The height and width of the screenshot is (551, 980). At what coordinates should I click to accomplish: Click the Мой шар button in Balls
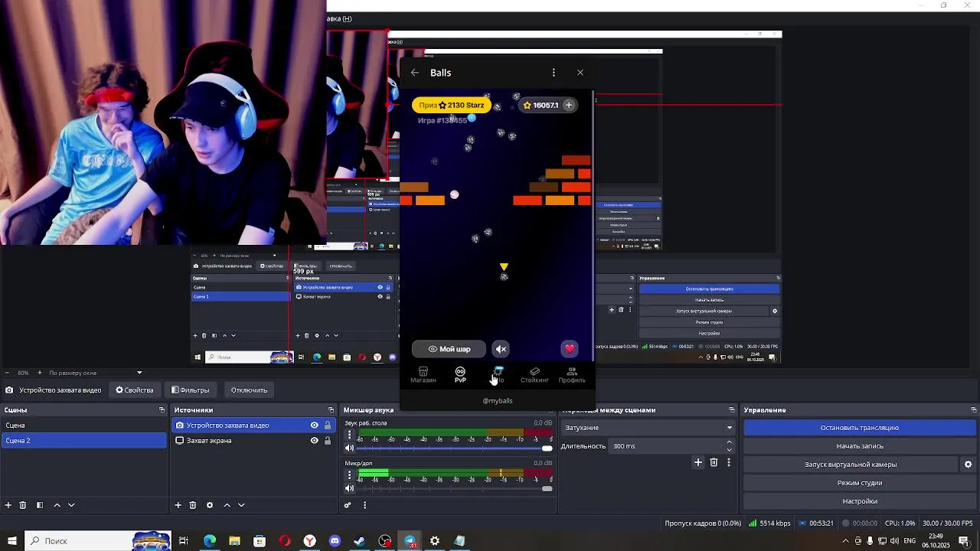click(449, 349)
